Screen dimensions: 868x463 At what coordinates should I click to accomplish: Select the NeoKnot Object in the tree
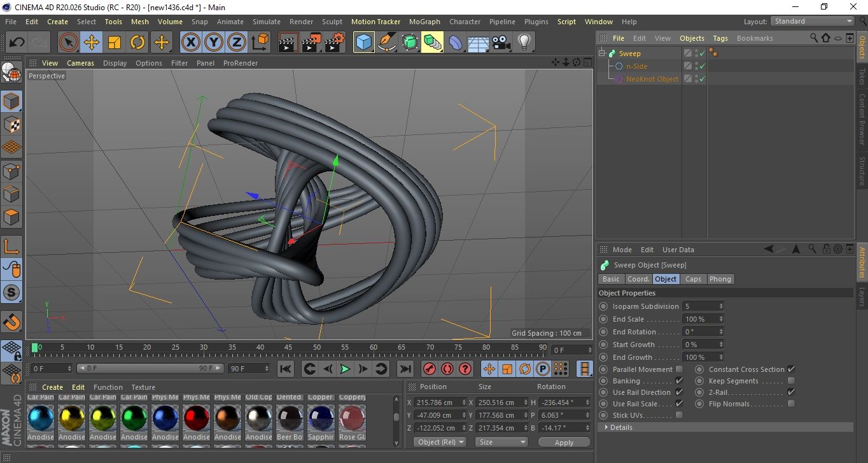(652, 79)
